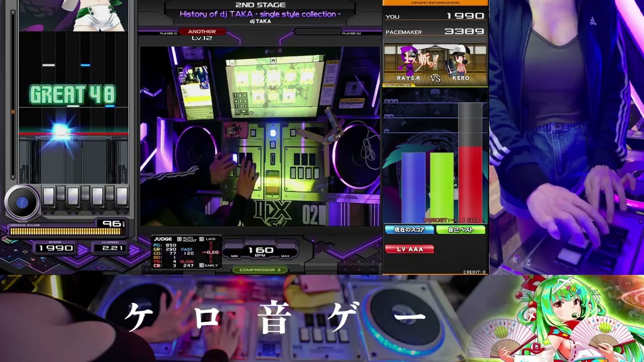644x362 pixels.
Task: Click the red pacemaker target bar
Action: click(470, 184)
